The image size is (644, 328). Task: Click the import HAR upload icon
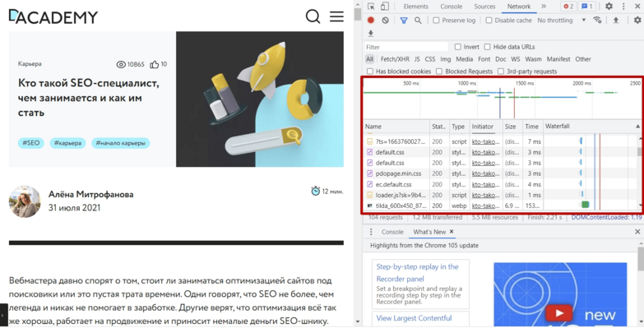point(616,20)
